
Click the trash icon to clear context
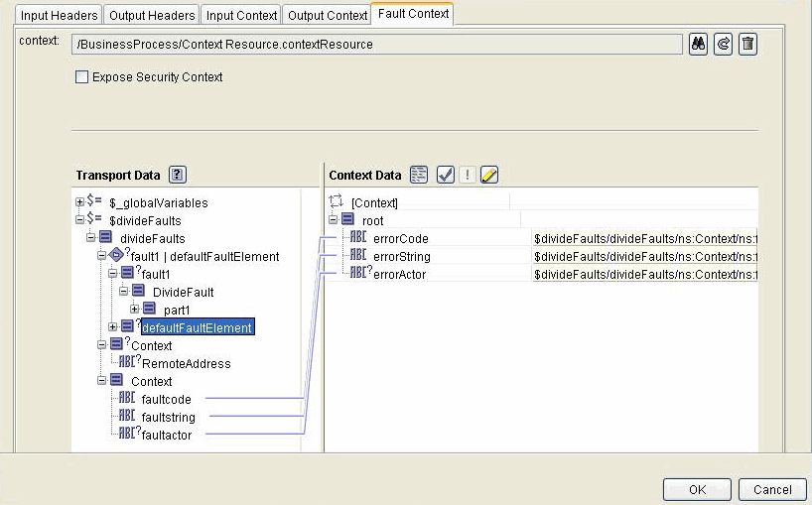pyautogui.click(x=748, y=45)
